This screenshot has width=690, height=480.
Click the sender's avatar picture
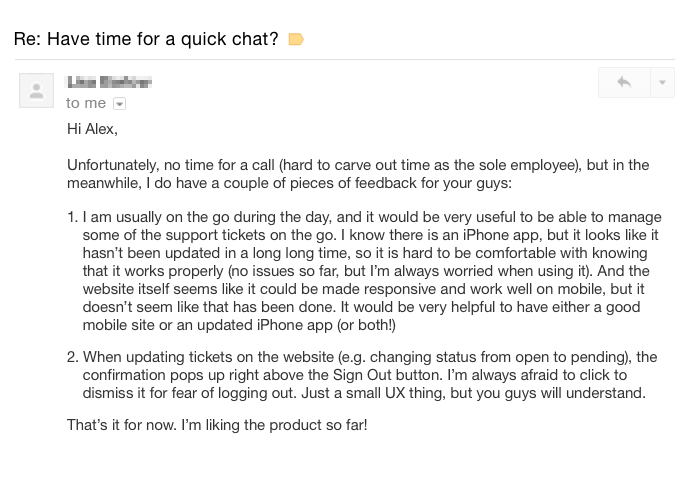coord(37,91)
